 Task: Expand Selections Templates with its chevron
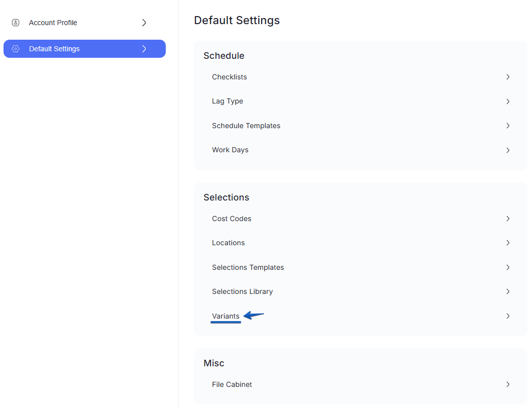pos(508,267)
